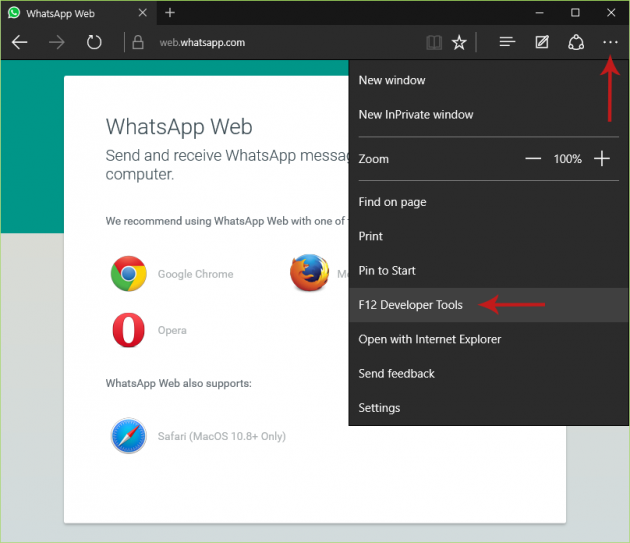The width and height of the screenshot is (630, 543).
Task: Select New InPrivate window menu item
Action: [x=416, y=115]
